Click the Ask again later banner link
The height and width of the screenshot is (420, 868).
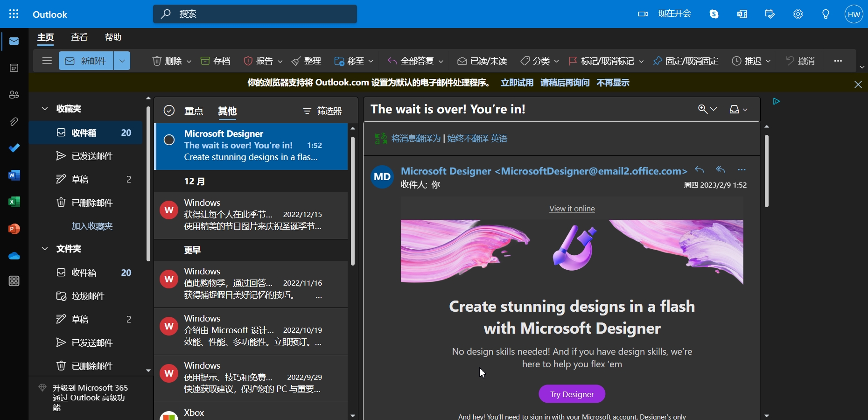point(565,83)
